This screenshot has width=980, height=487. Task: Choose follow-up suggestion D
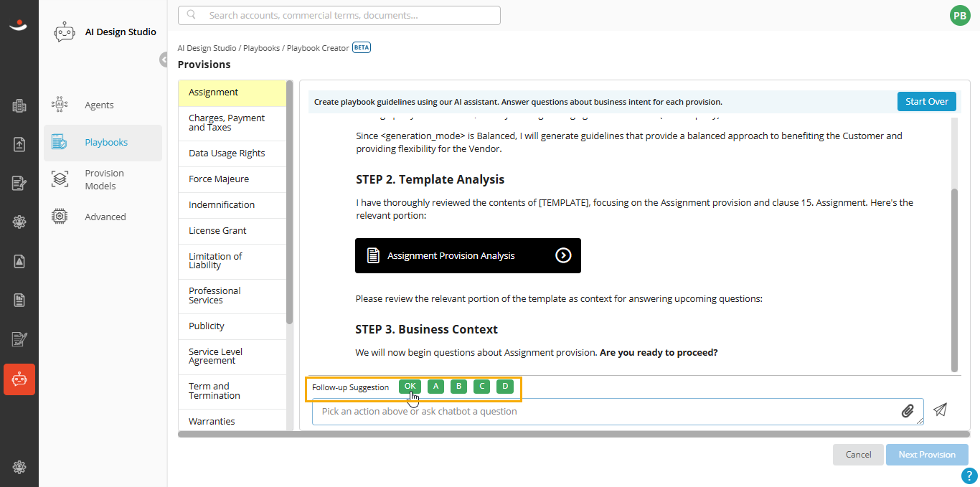(505, 387)
